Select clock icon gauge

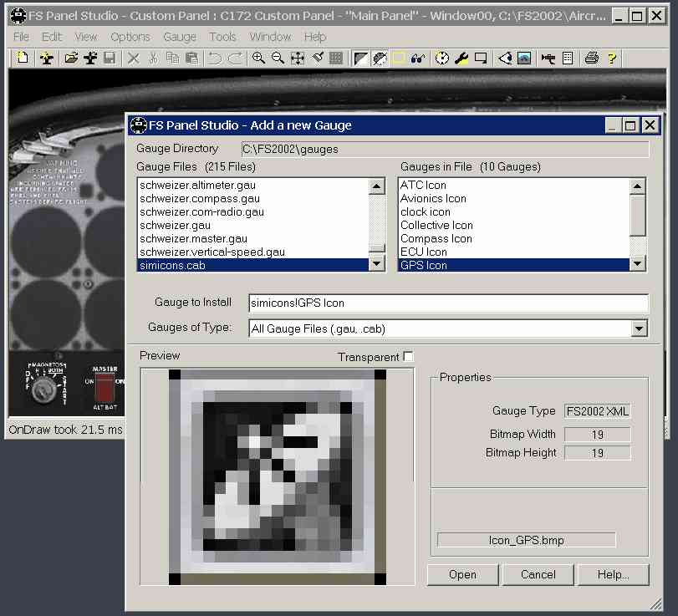(x=513, y=211)
